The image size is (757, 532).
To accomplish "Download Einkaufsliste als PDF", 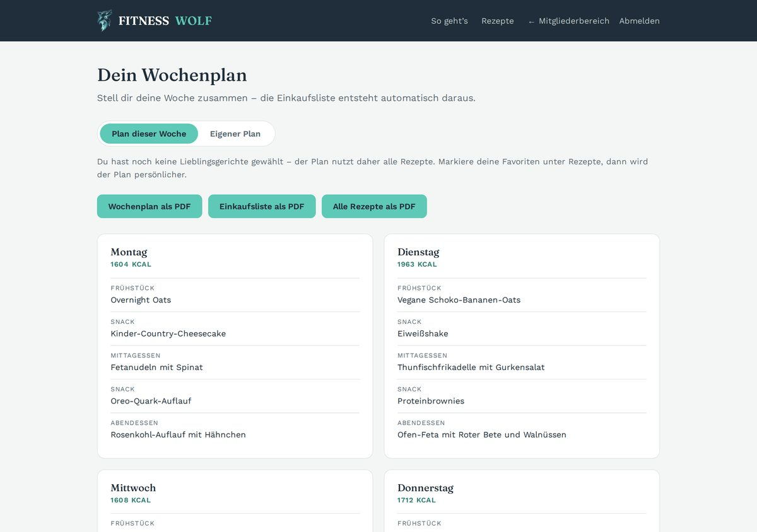I will (x=262, y=206).
